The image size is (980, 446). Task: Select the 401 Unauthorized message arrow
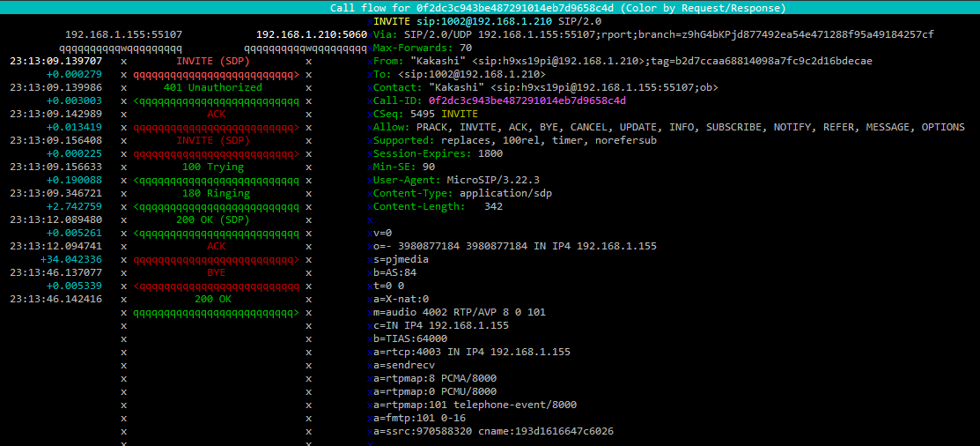(x=212, y=88)
